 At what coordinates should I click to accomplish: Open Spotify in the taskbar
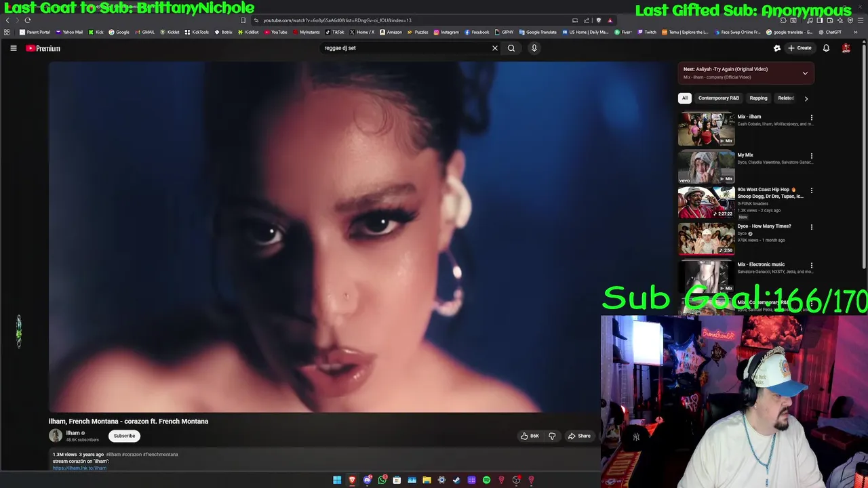tap(486, 480)
